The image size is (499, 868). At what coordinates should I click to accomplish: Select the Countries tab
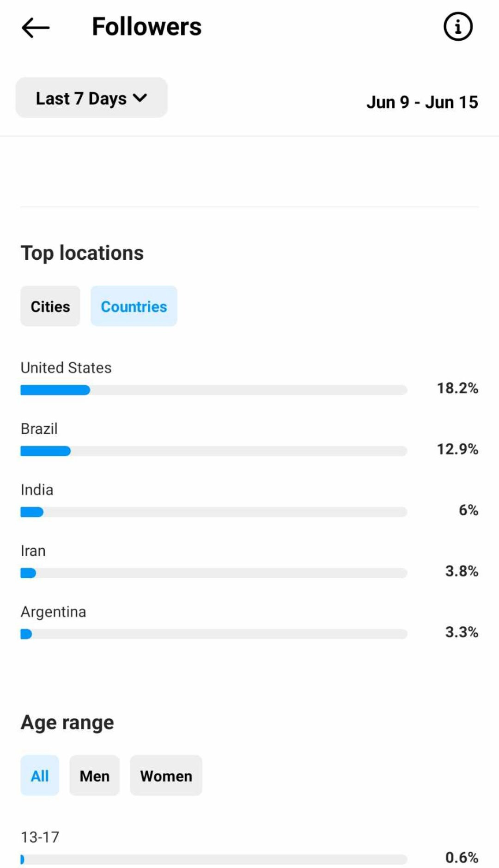[134, 306]
